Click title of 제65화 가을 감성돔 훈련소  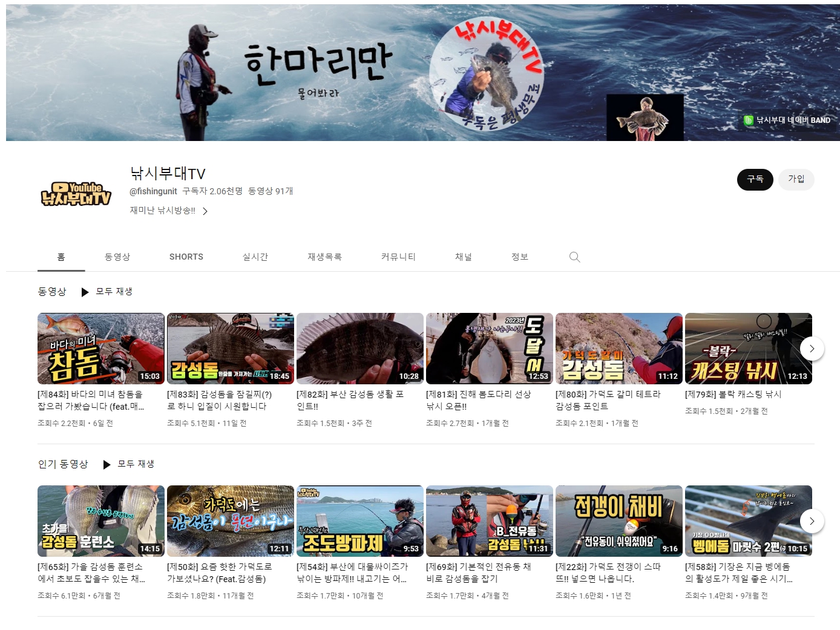coord(91,573)
